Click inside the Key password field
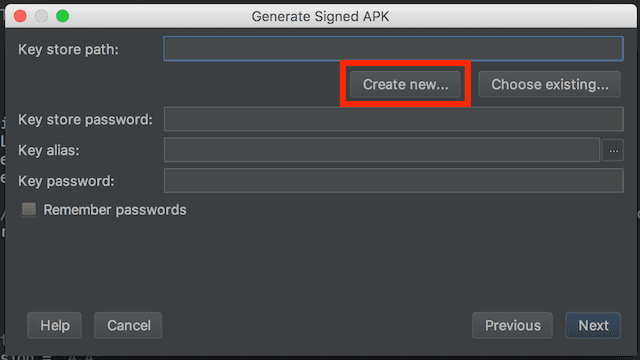Viewport: 640px width, 360px height. point(393,181)
